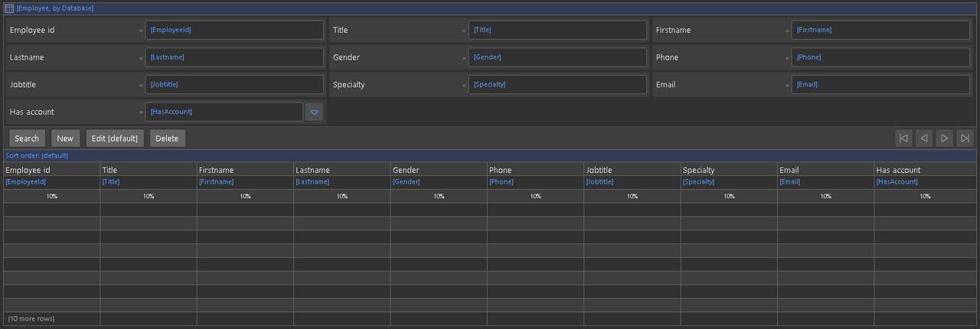Focus the Jobtitle input field
Viewport: 980px width, 329px height.
click(x=234, y=84)
